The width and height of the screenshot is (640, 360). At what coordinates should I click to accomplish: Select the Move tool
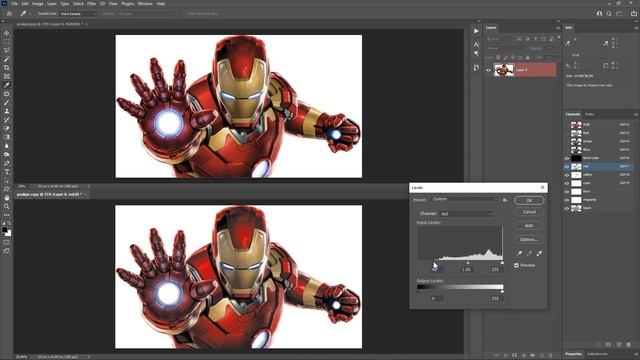click(x=7, y=33)
